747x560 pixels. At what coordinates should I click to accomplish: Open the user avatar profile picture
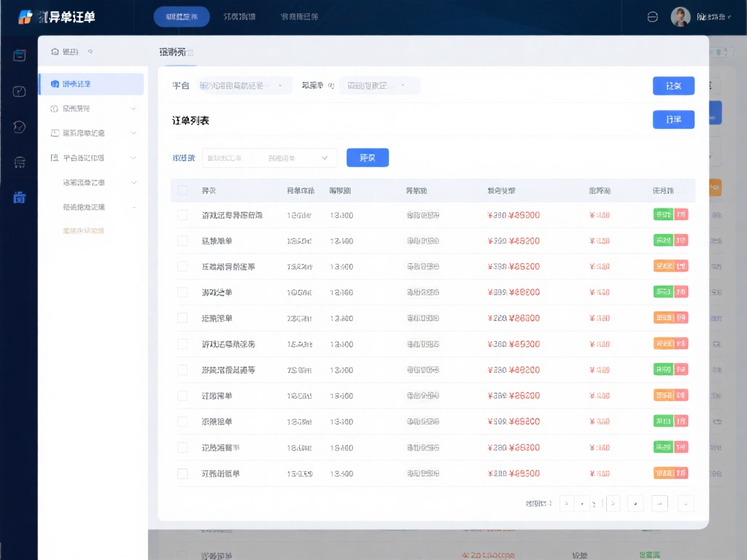tap(680, 17)
